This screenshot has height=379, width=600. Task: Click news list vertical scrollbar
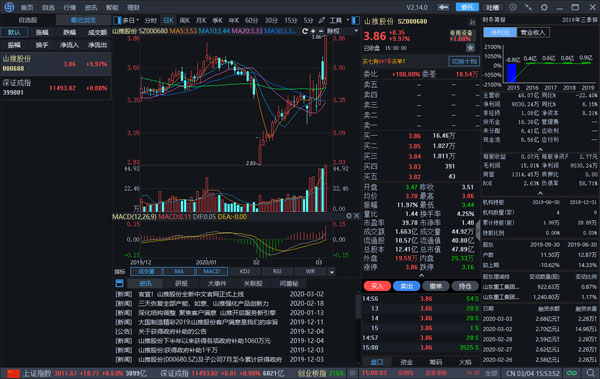(358, 306)
